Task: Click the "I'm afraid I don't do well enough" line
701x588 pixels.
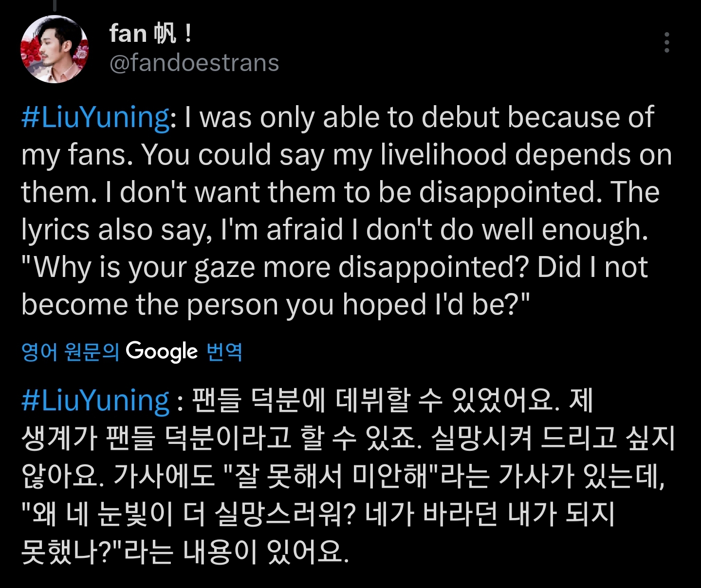Action: coord(434,230)
